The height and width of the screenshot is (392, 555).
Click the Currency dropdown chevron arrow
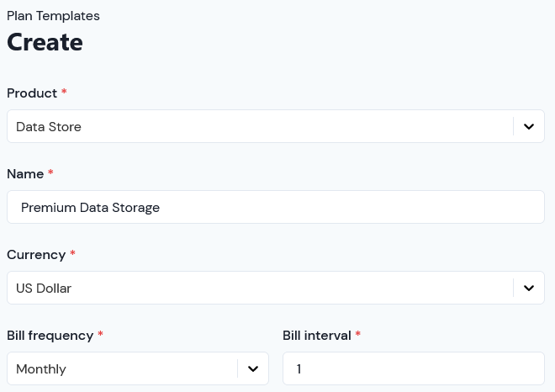529,288
